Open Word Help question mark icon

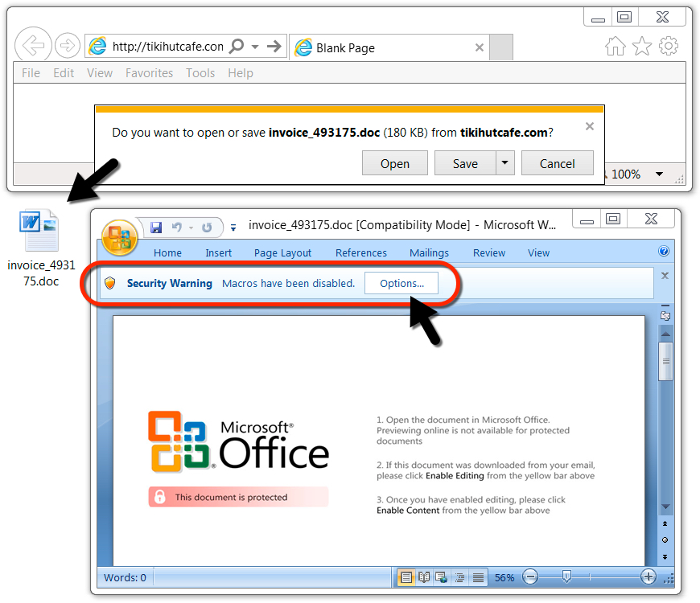tap(664, 251)
